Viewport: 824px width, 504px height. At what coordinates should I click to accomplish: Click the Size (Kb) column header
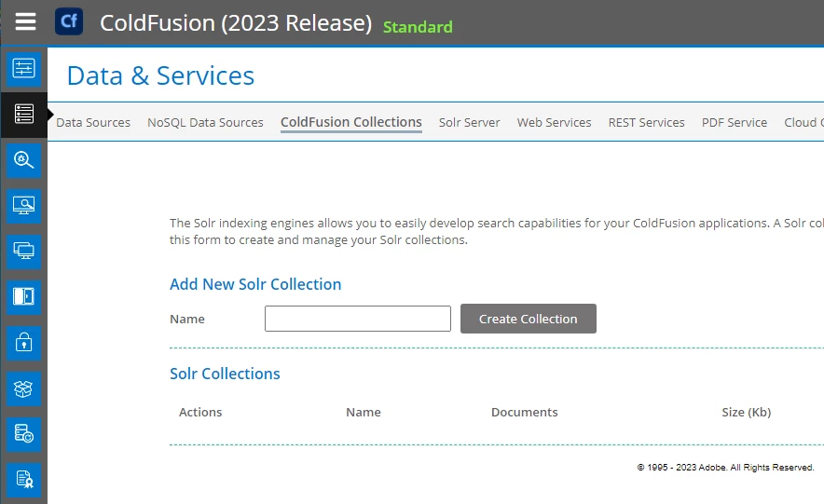pos(747,412)
